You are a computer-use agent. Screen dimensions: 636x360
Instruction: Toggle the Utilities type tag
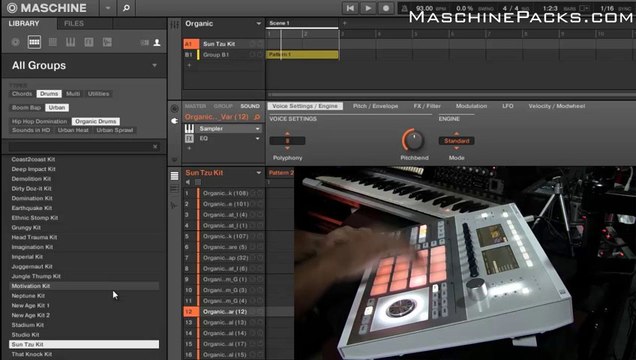(x=99, y=94)
